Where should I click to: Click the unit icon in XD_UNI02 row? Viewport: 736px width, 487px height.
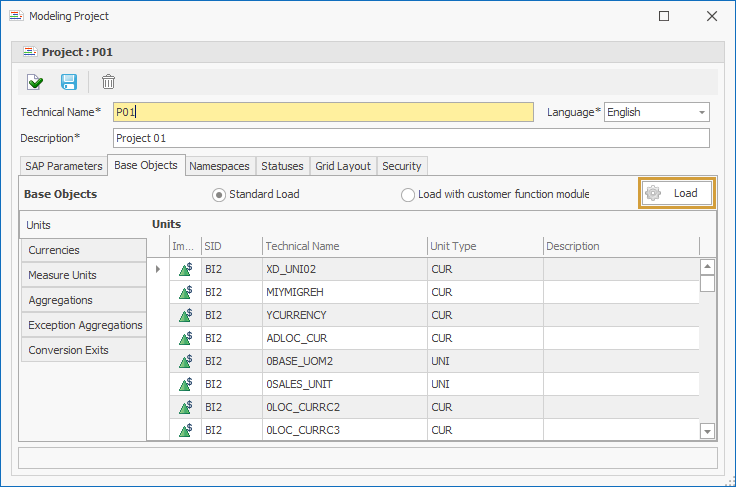185,269
